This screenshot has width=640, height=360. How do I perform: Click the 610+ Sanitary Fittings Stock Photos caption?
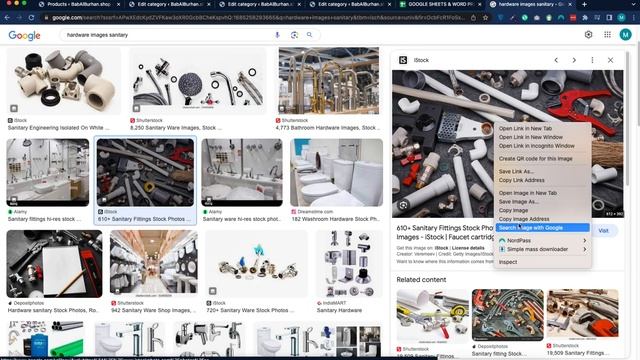[x=144, y=219]
